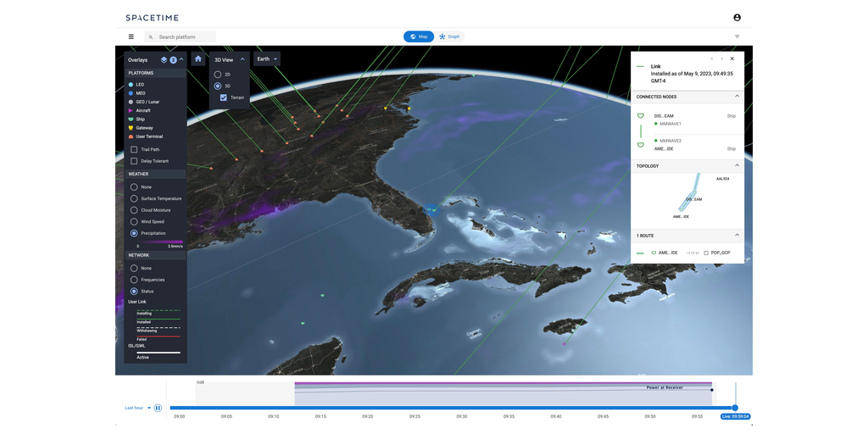The height and width of the screenshot is (434, 868).
Task: Click the Overlays layers icon
Action: tap(164, 60)
